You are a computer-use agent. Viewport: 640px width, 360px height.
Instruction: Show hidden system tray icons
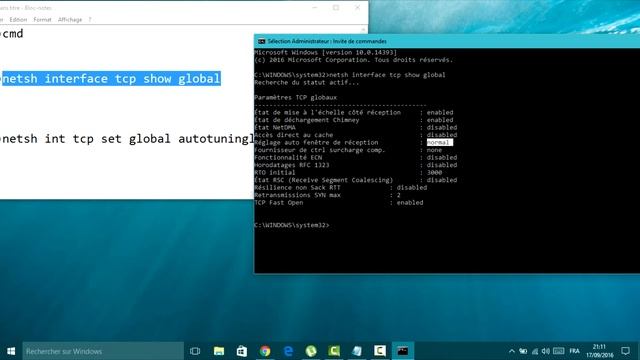pos(511,351)
